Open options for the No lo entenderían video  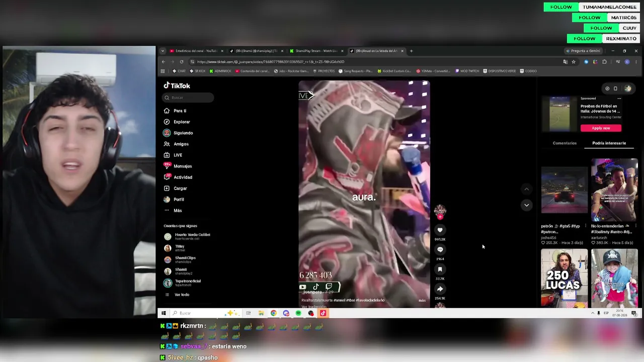click(635, 226)
